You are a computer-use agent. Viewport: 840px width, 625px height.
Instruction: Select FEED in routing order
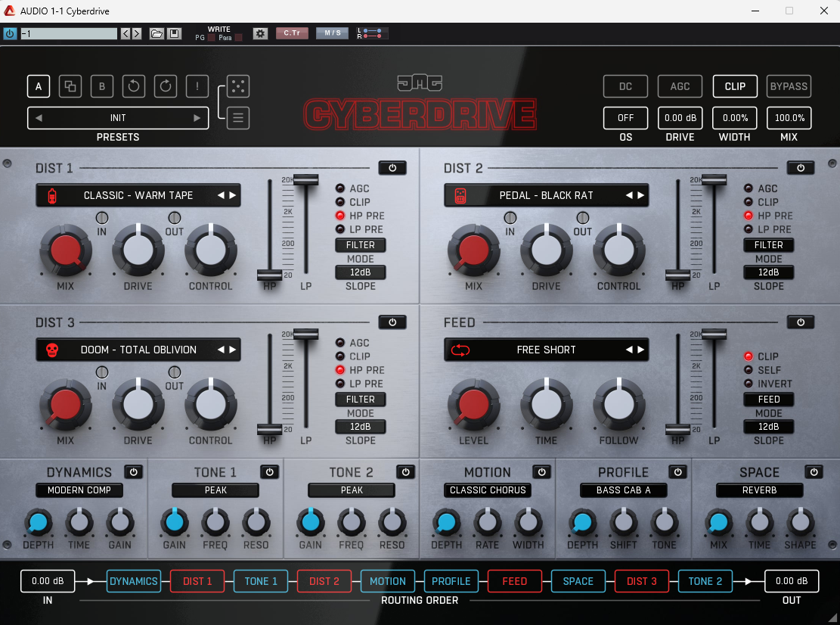[515, 581]
